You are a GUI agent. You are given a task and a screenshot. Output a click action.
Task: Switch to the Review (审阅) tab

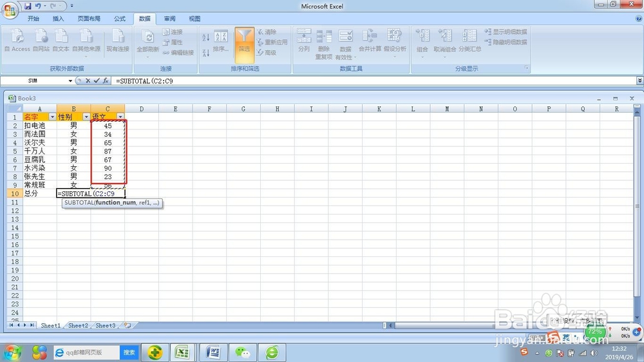click(x=169, y=19)
